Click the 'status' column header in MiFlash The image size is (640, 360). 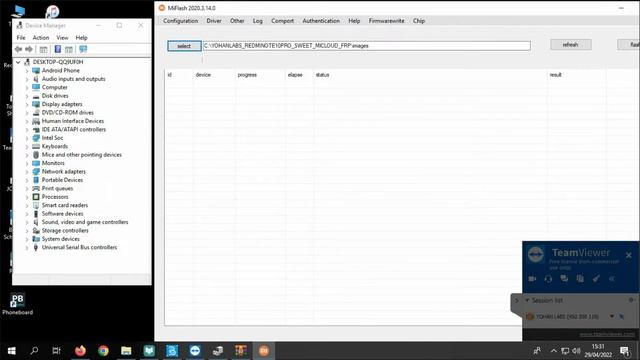coord(322,75)
